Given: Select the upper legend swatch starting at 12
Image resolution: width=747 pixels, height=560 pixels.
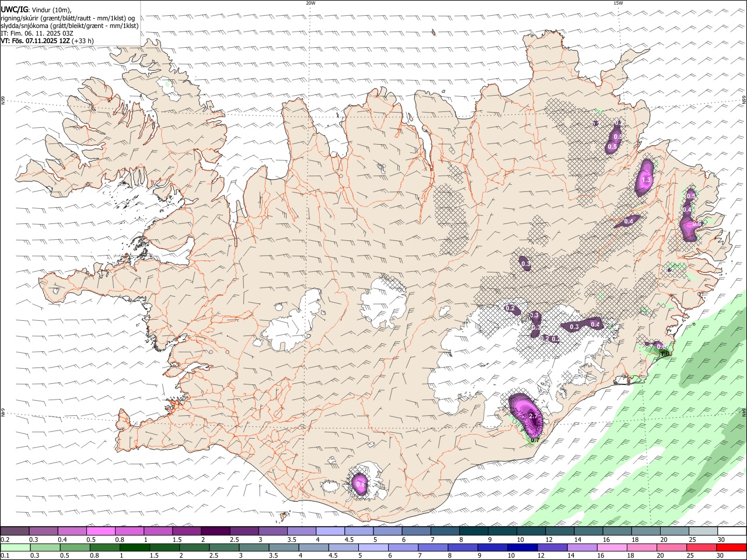Looking at the screenshot, I should click(560, 531).
